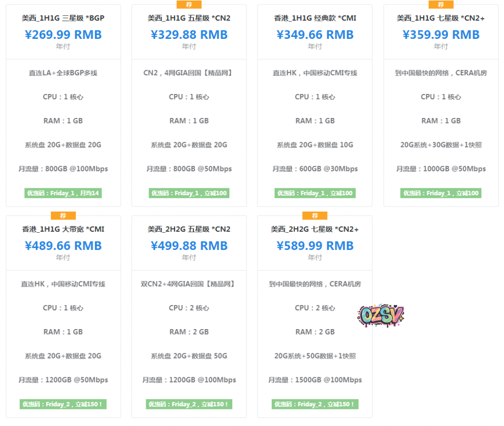This screenshot has height=426, width=504.
Task: Select the ¥329.88 RMB price
Action: coord(189,35)
